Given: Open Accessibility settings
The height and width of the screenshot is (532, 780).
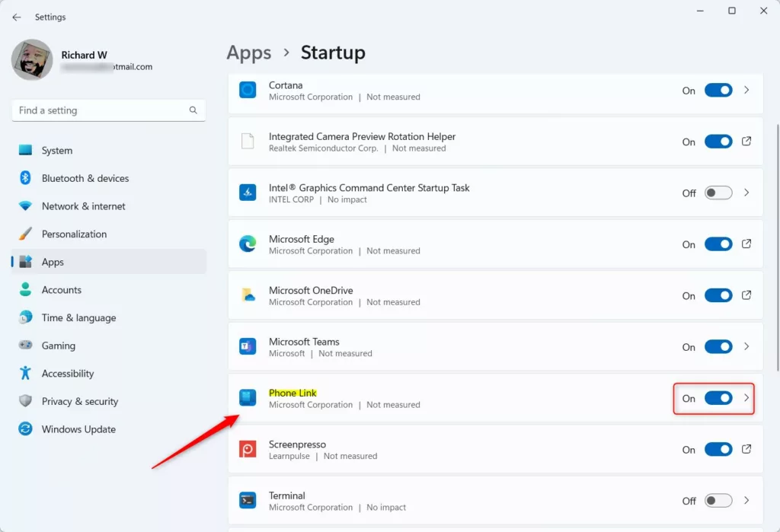Looking at the screenshot, I should tap(108, 373).
